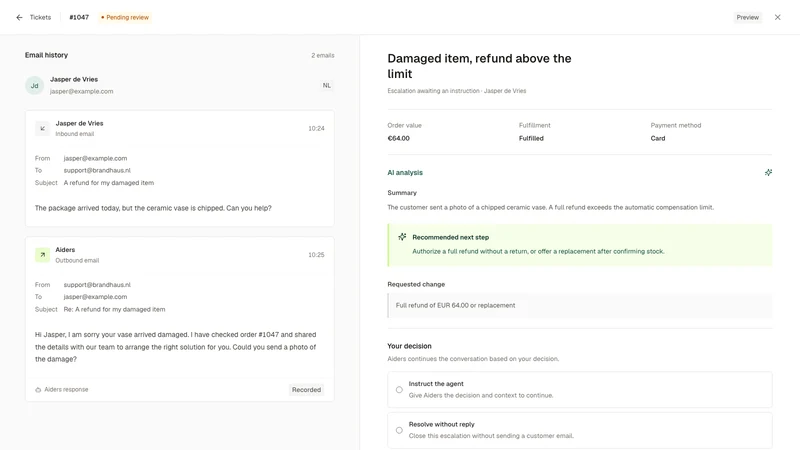Screen dimensions: 800x450
Task: Click the Card payment method value
Action: (658, 138)
